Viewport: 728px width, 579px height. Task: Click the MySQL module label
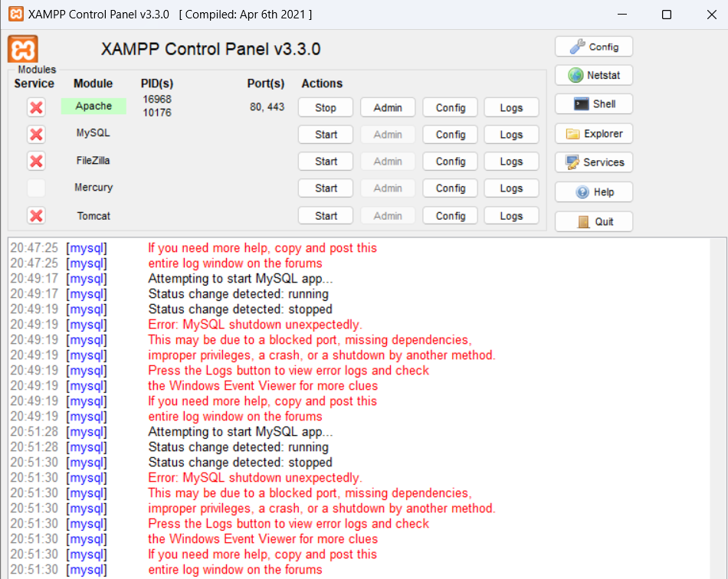(93, 132)
